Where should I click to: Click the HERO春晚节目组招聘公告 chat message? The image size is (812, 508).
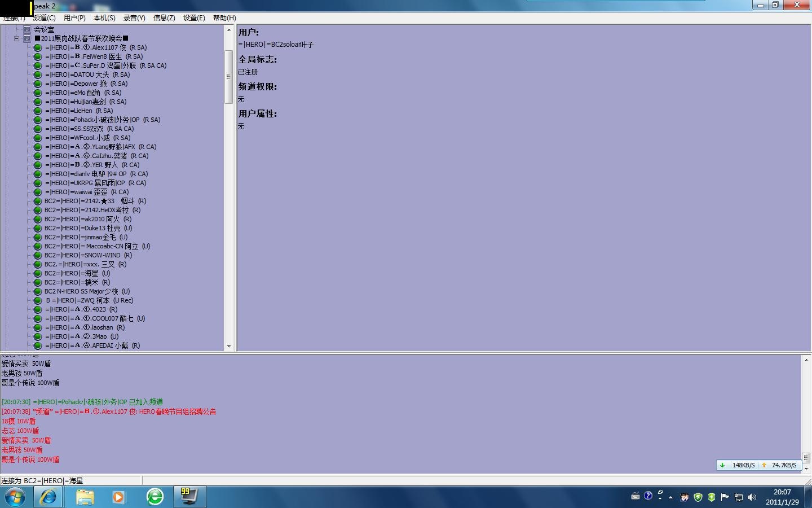109,411
